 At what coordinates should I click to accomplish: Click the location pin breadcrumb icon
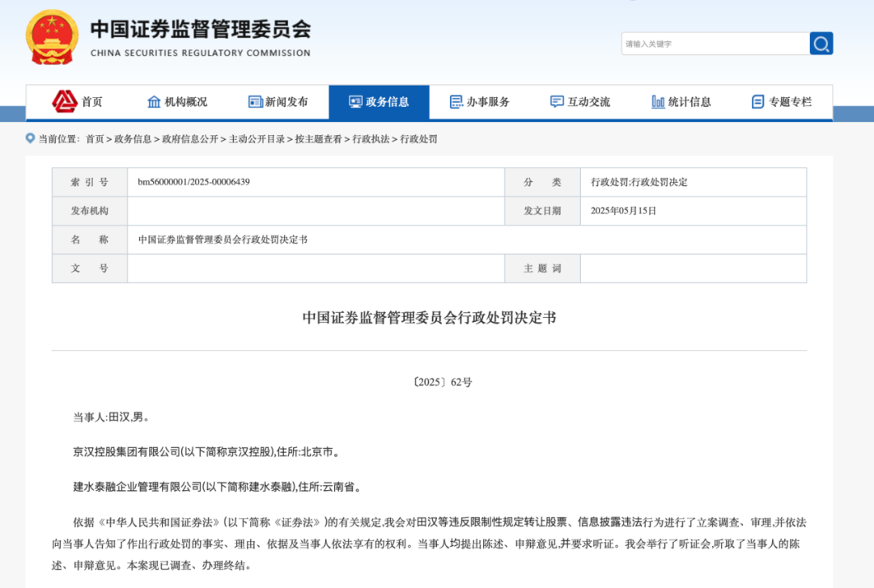[31, 138]
